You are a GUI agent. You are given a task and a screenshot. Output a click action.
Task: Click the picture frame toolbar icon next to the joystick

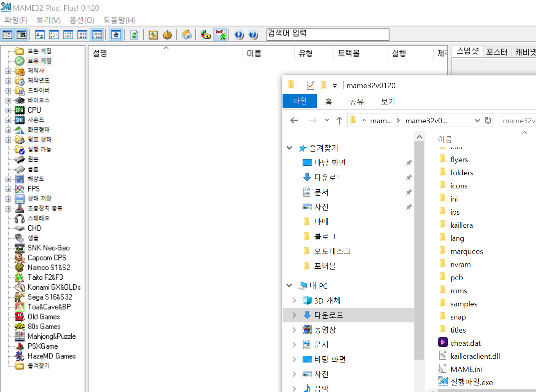[153, 35]
